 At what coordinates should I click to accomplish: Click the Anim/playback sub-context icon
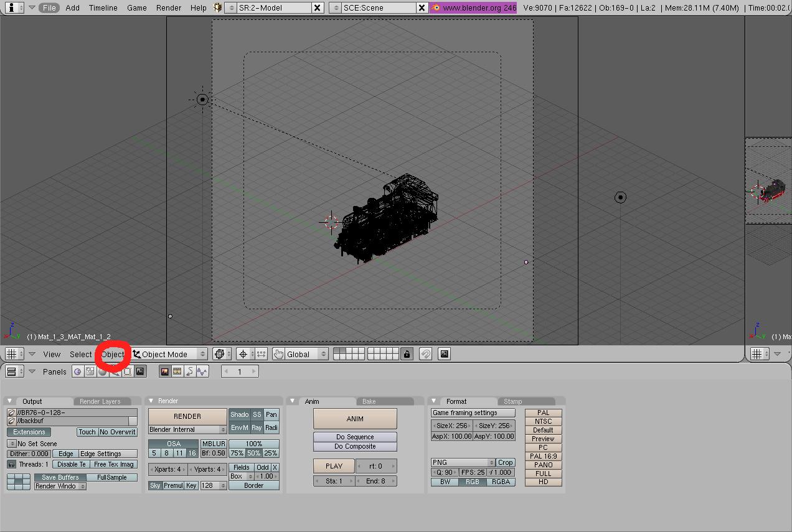(189, 371)
